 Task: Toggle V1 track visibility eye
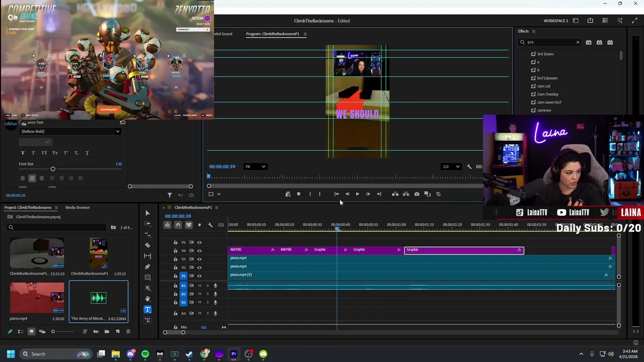[199, 276]
